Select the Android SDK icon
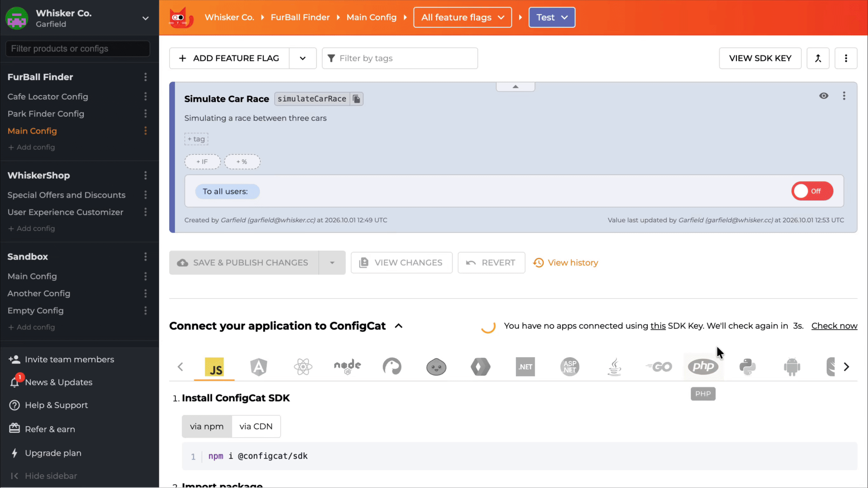Image resolution: width=868 pixels, height=488 pixels. (792, 367)
